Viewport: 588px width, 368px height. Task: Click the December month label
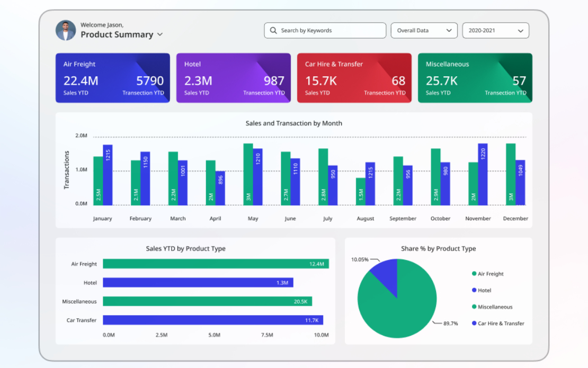(x=515, y=219)
